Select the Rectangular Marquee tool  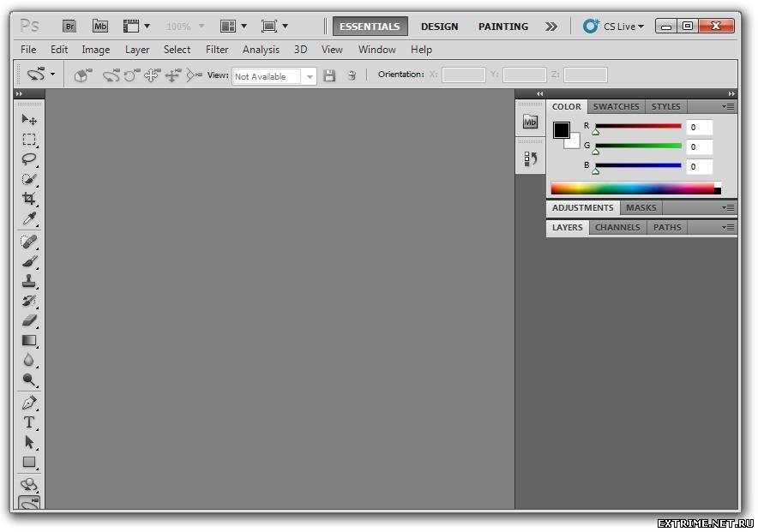(29, 140)
